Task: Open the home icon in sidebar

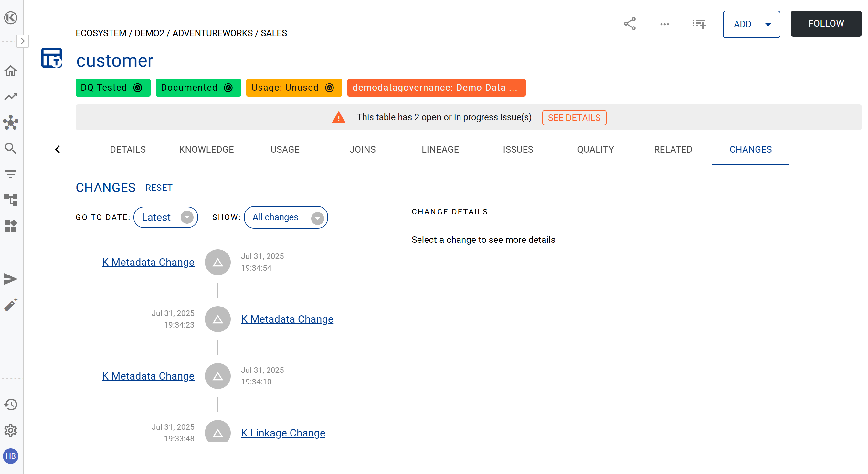Action: coord(11,71)
